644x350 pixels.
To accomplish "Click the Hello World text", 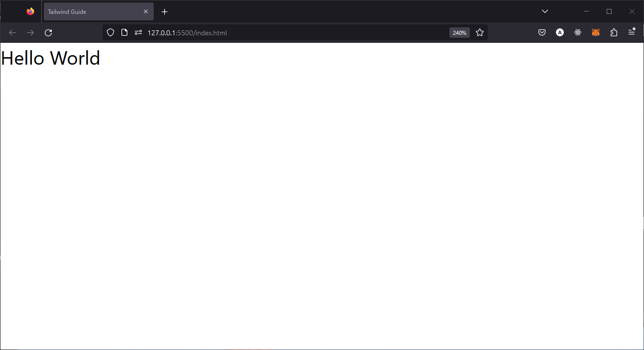I will (50, 58).
